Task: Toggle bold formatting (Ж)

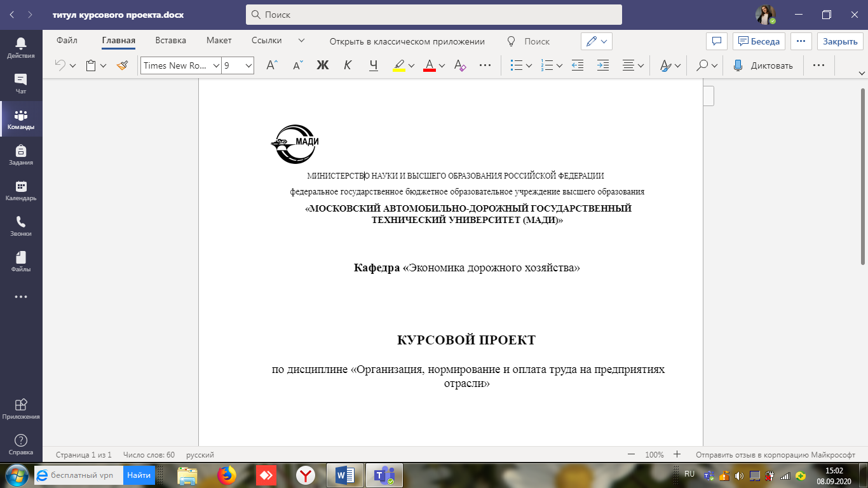Action: 323,65
